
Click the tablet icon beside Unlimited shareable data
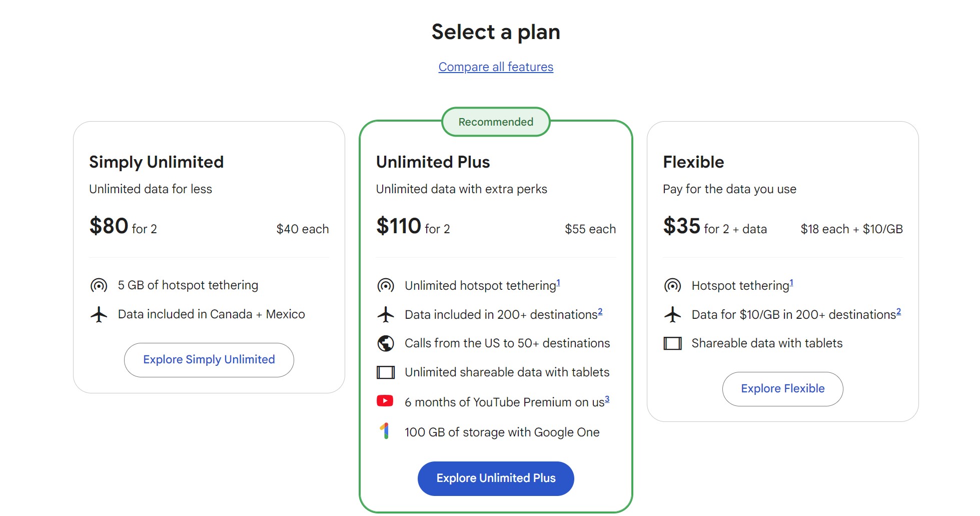coord(386,372)
